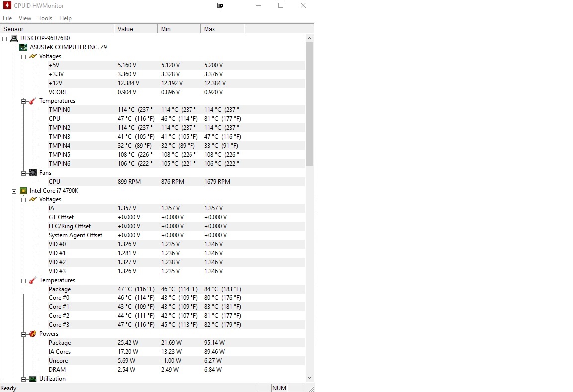Collapse the Intel Core i7 4790K node
This screenshot has height=392, width=573.
point(14,191)
